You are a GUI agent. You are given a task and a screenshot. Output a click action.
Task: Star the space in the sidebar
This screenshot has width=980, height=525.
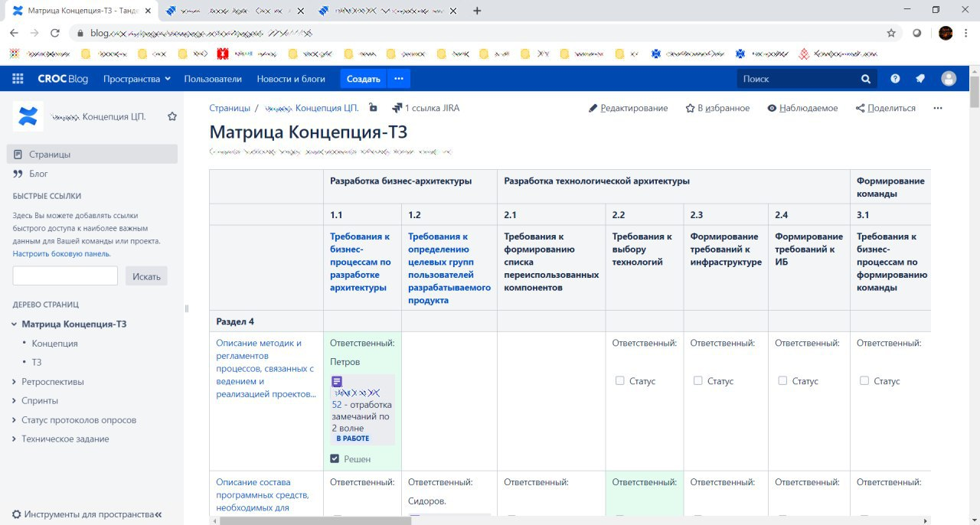172,116
